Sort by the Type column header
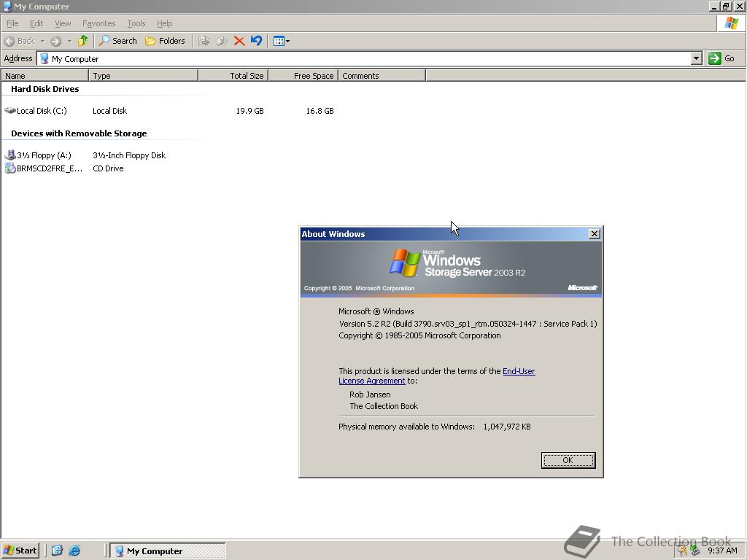The height and width of the screenshot is (560, 747). [x=144, y=76]
